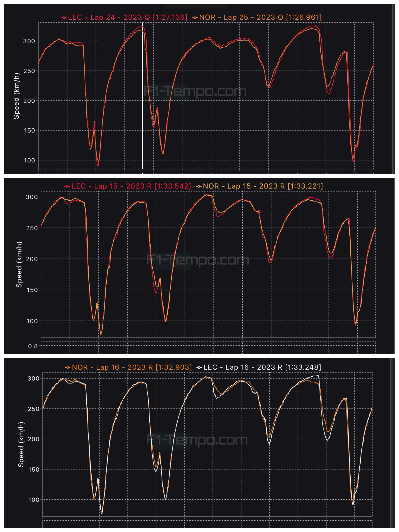399x532 pixels.
Task: Click the orange NOR Lap 15 legend marker
Action: coord(199,186)
